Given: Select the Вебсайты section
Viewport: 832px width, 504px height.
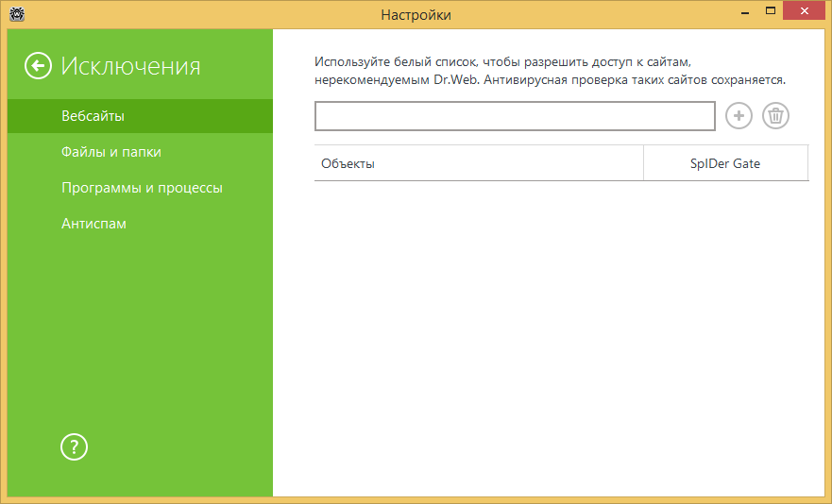Looking at the screenshot, I should point(140,116).
